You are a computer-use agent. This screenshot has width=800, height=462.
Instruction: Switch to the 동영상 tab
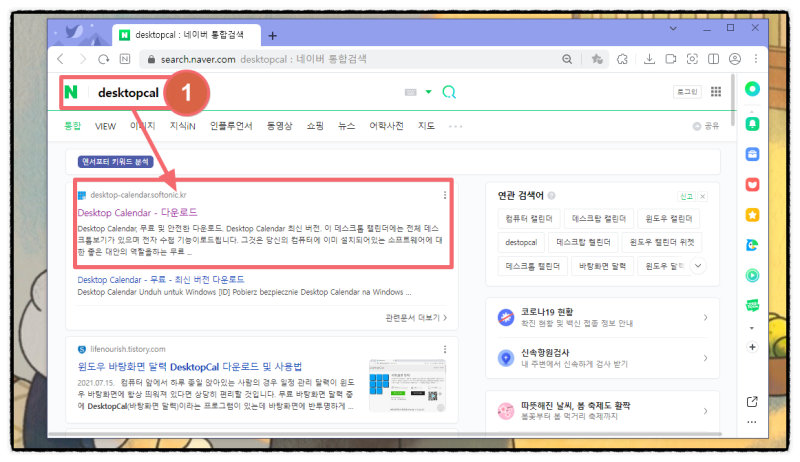tap(280, 126)
